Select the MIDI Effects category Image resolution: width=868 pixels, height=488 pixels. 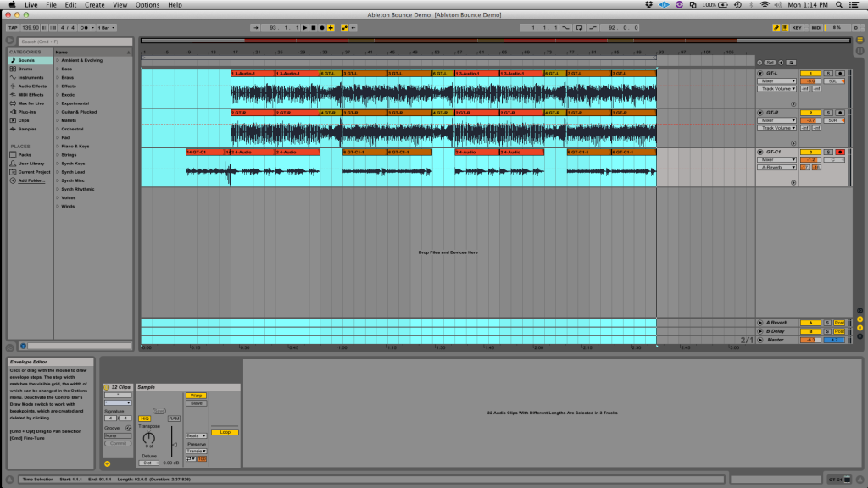point(31,95)
